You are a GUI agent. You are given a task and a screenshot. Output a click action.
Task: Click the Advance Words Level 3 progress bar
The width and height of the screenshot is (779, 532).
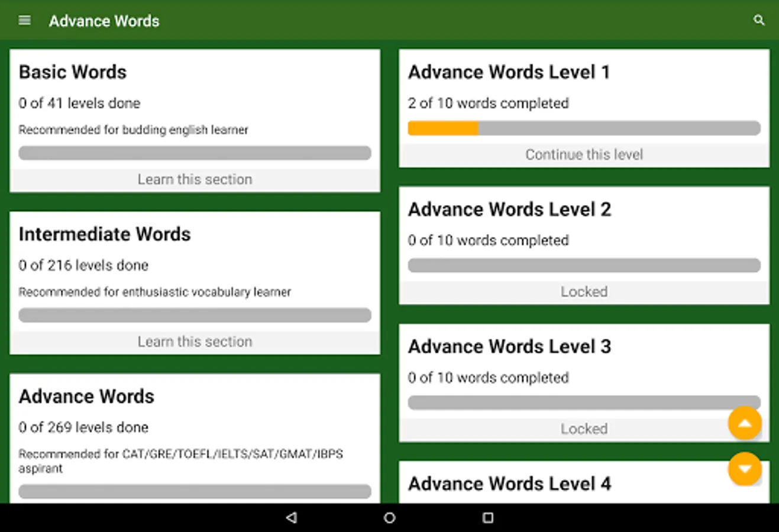pos(584,403)
